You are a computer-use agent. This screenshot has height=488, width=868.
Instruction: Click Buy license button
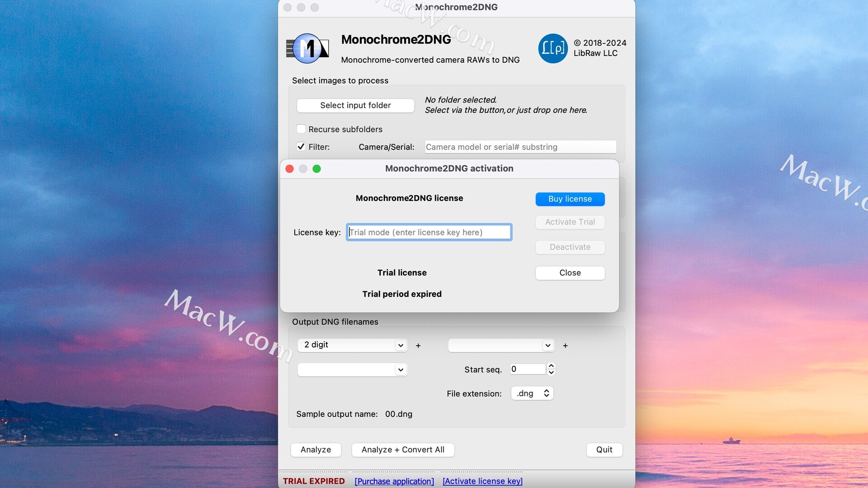point(570,199)
